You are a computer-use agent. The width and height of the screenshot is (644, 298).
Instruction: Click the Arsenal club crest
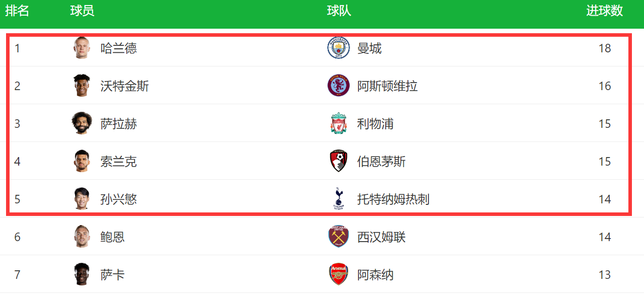tap(338, 274)
